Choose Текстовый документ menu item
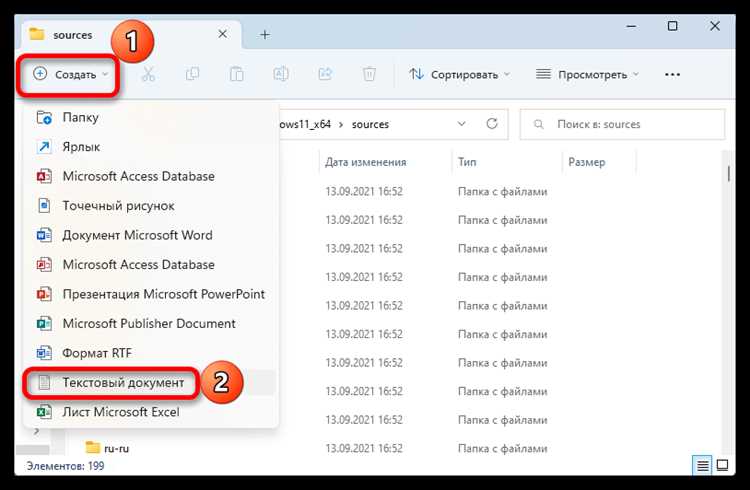 pos(151,383)
